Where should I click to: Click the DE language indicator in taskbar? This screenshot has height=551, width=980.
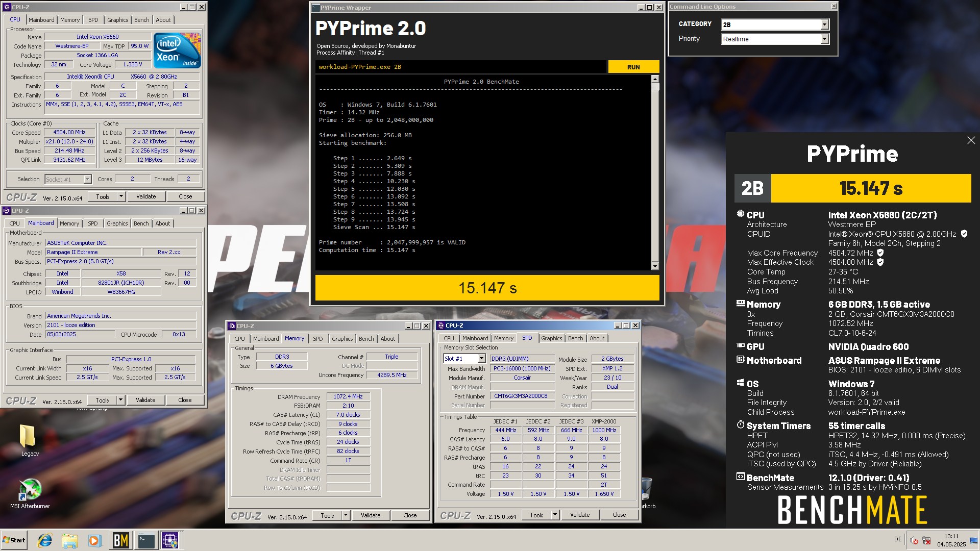pos(898,539)
